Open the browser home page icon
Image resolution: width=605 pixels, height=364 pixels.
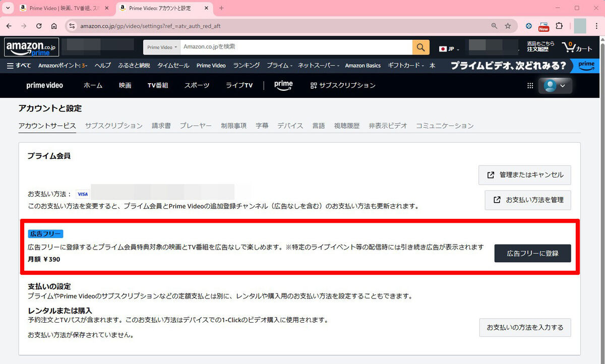[54, 26]
